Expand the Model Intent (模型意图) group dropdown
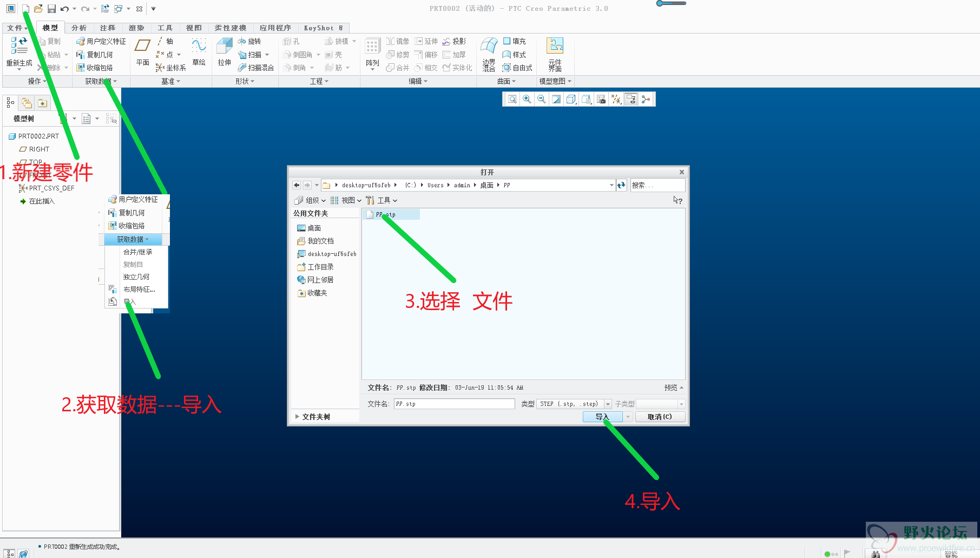Viewport: 980px width, 558px height. (x=555, y=81)
